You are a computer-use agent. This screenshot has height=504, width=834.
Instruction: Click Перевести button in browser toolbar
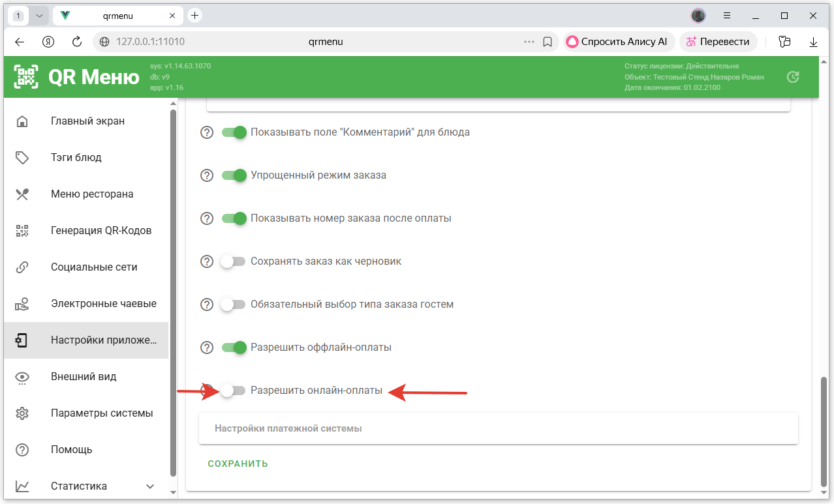point(718,42)
